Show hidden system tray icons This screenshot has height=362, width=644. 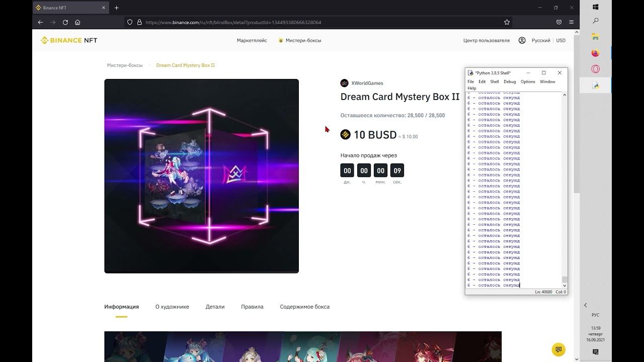click(x=585, y=305)
